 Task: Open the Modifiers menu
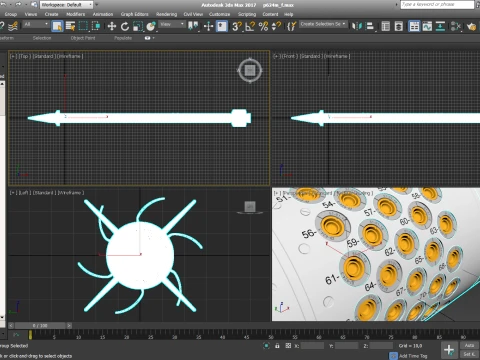pyautogui.click(x=75, y=14)
